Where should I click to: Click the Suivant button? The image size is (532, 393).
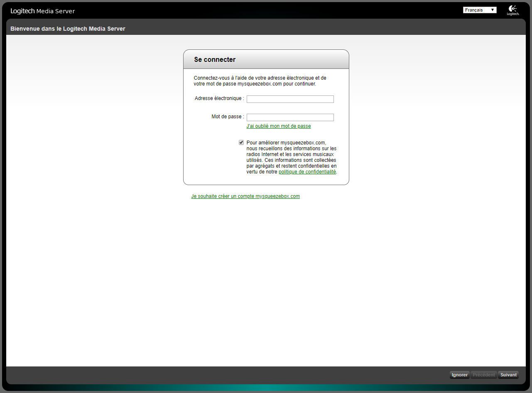point(508,375)
